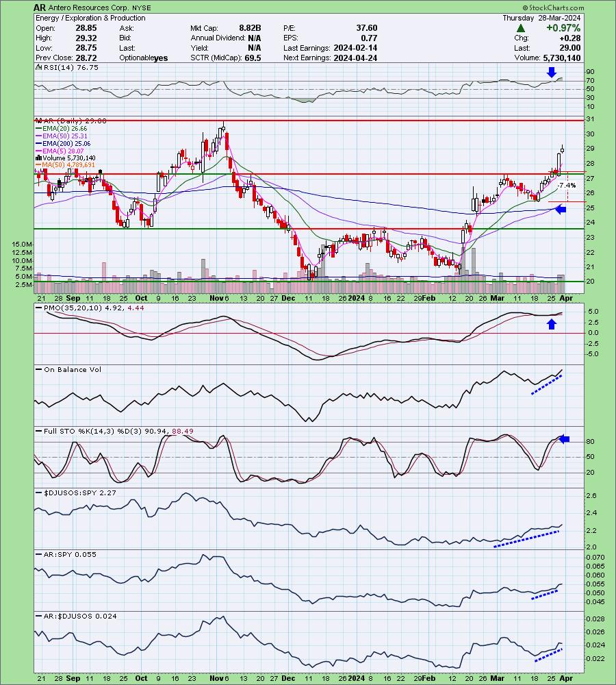Select the AR ticker symbol in header
616x685 pixels.
click(40, 8)
